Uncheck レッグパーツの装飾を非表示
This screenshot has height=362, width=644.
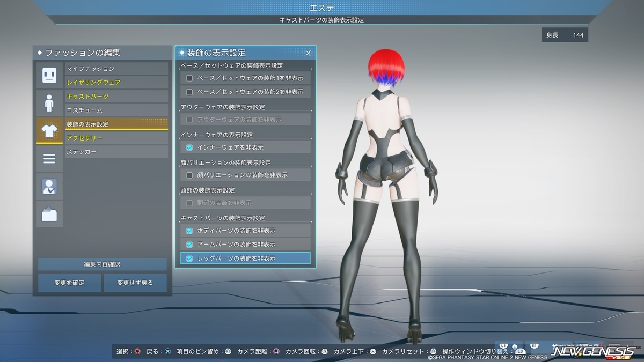click(x=189, y=258)
